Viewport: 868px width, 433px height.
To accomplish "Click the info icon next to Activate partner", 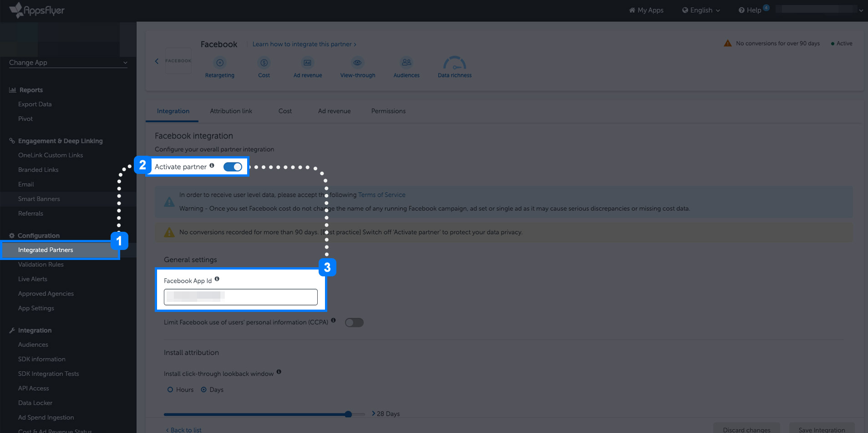I will point(212,166).
